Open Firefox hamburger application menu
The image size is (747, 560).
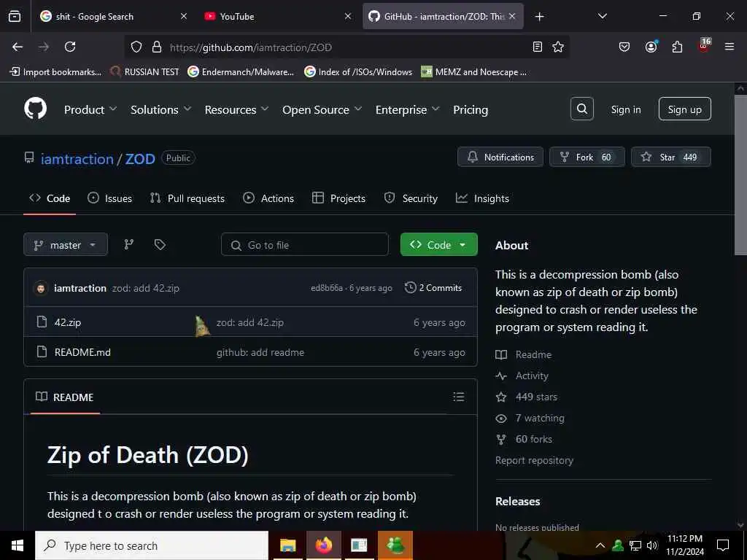pos(729,47)
